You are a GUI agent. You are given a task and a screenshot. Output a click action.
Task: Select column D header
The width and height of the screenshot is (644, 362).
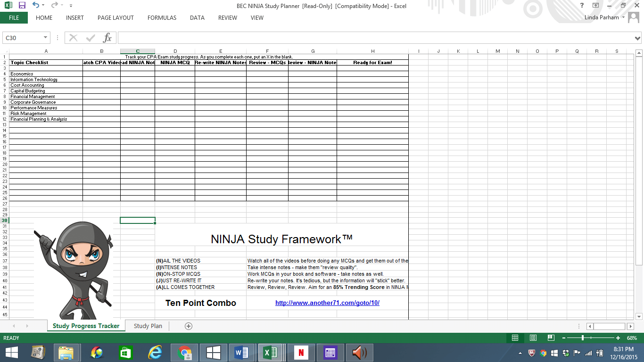tap(175, 51)
